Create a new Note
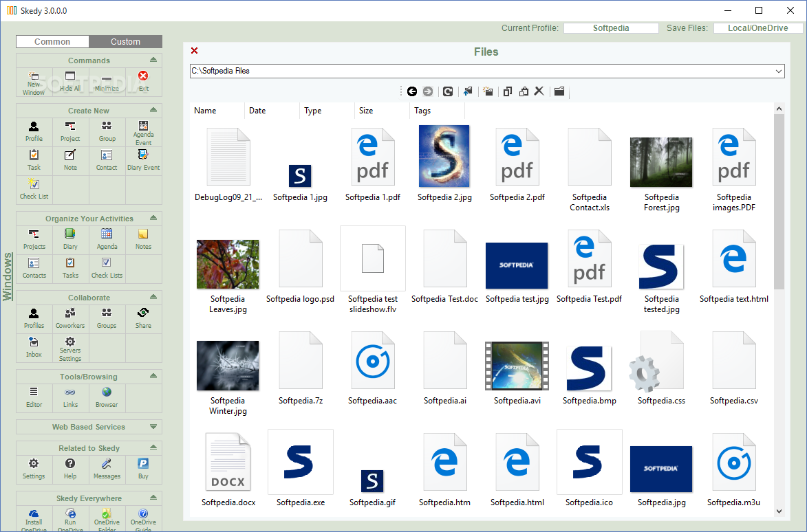The height and width of the screenshot is (532, 807). pos(70,161)
